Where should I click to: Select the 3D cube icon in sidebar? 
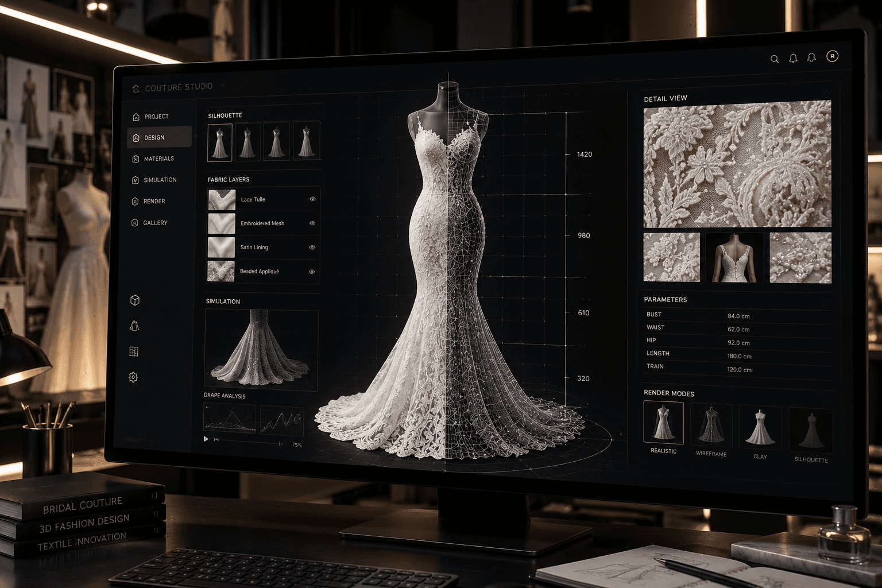point(135,300)
